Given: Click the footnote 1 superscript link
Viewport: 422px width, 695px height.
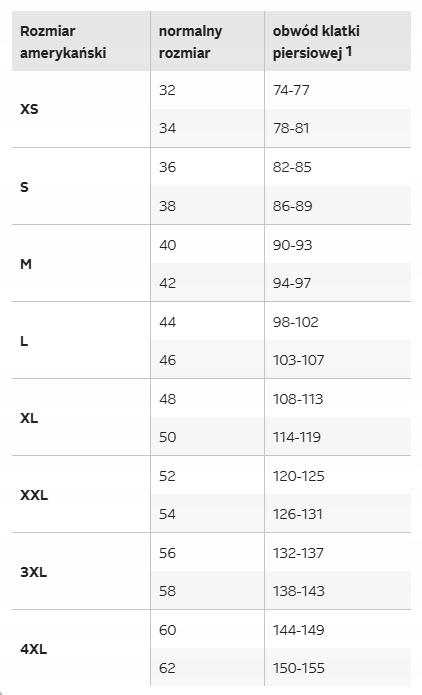Looking at the screenshot, I should (349, 51).
